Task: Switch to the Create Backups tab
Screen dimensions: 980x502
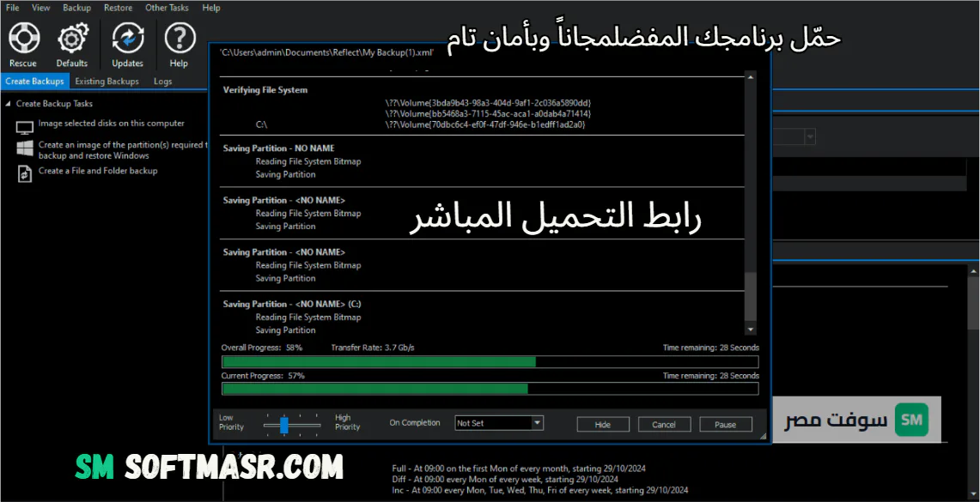Action: click(x=35, y=82)
